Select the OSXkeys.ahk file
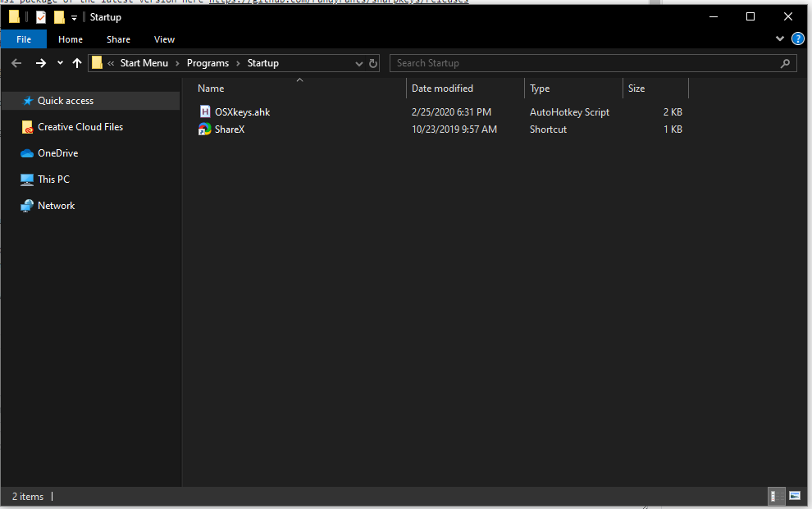 (x=242, y=112)
